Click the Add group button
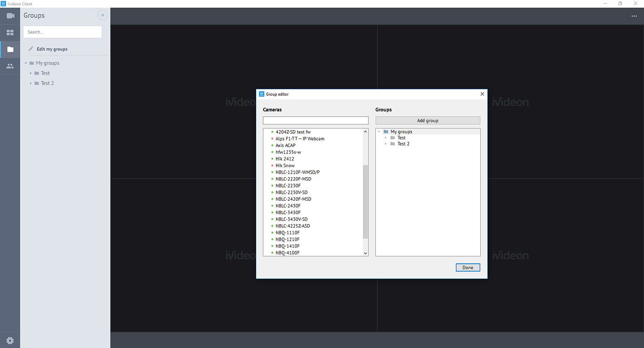 (428, 121)
